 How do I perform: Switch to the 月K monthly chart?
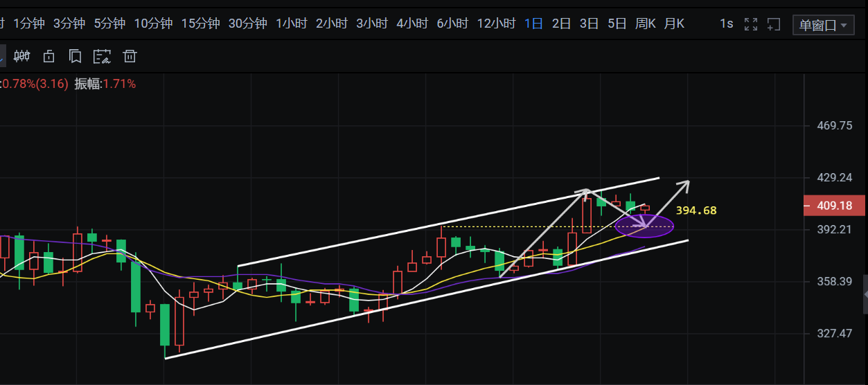673,24
